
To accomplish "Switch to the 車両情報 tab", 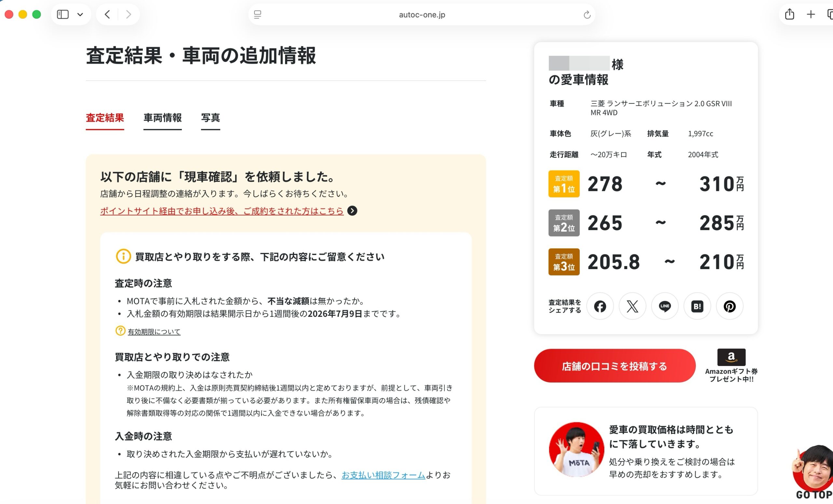I will point(163,118).
